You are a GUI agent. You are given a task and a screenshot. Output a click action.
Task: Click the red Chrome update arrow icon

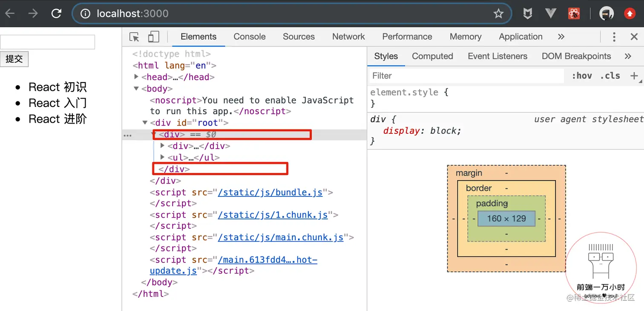coord(630,14)
